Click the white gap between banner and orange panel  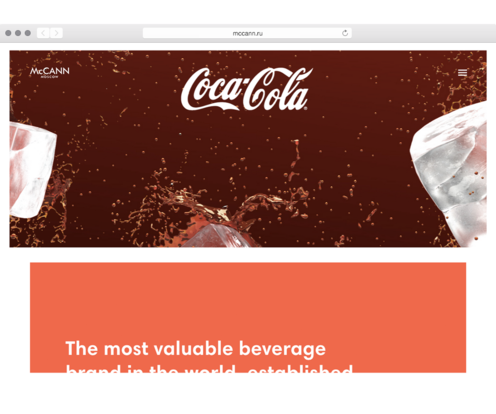click(x=248, y=255)
